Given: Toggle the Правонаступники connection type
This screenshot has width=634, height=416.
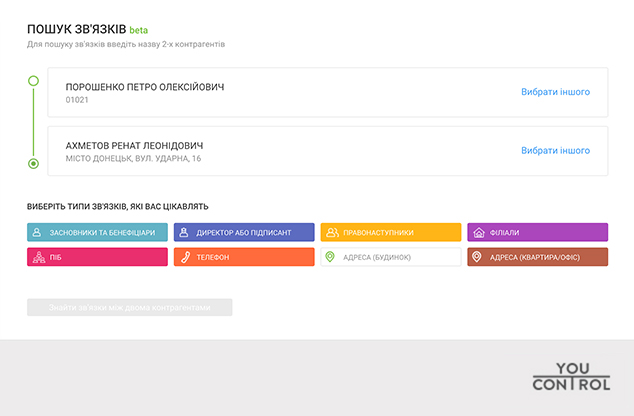Looking at the screenshot, I should coord(391,232).
